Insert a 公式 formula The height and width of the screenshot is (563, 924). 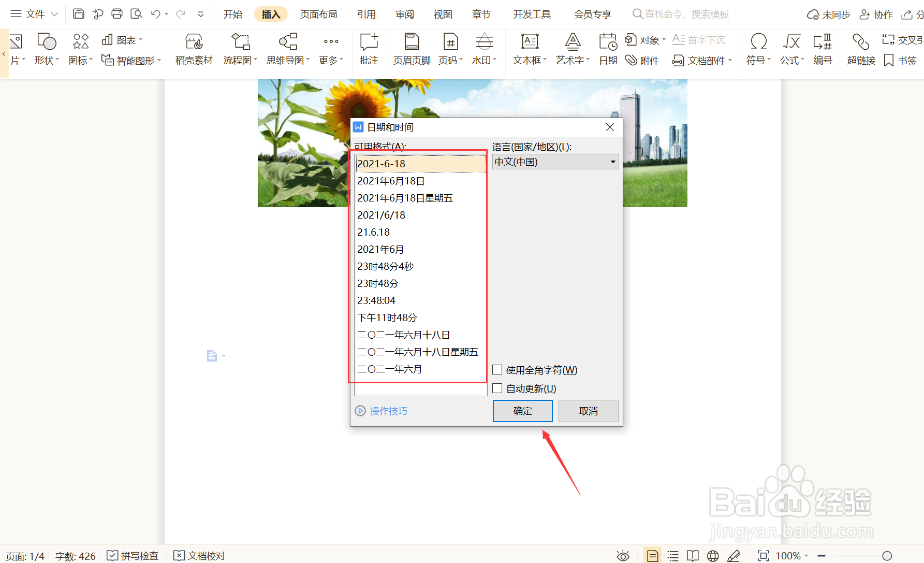792,50
